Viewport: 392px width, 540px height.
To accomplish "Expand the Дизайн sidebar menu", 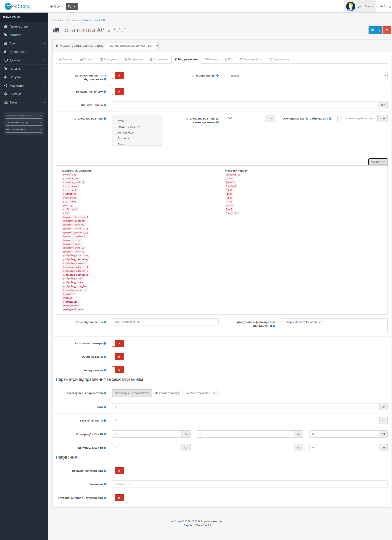I will [x=24, y=60].
